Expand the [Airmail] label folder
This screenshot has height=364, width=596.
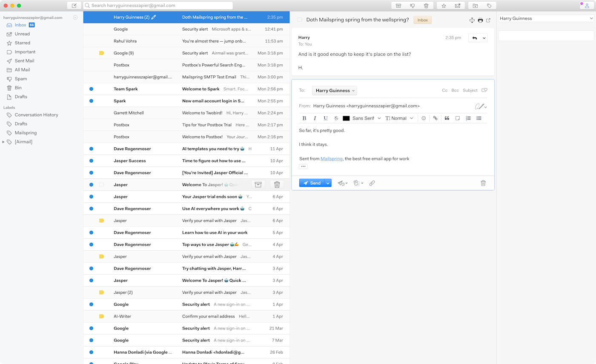(x=3, y=142)
